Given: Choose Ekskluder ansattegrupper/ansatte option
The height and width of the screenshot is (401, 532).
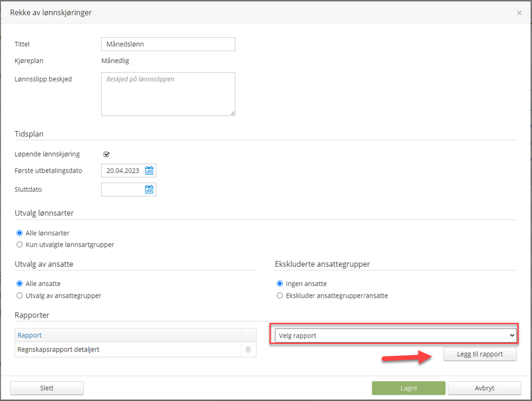Looking at the screenshot, I should pos(280,296).
